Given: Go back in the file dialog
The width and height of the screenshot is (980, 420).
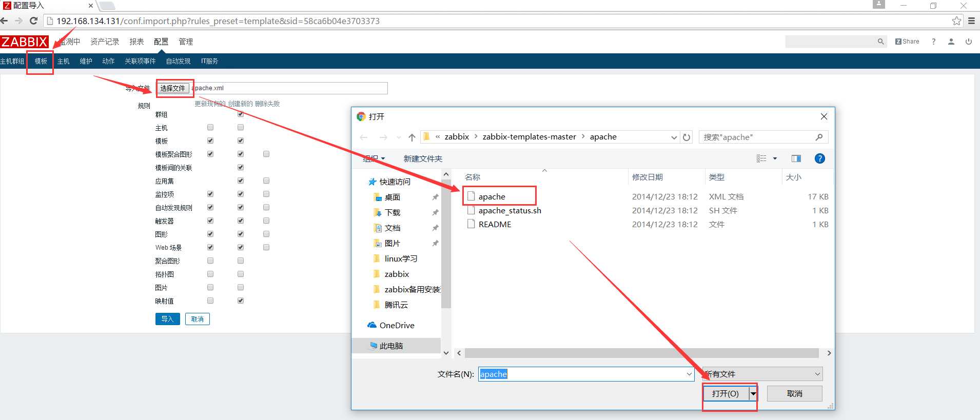Looking at the screenshot, I should click(x=364, y=137).
